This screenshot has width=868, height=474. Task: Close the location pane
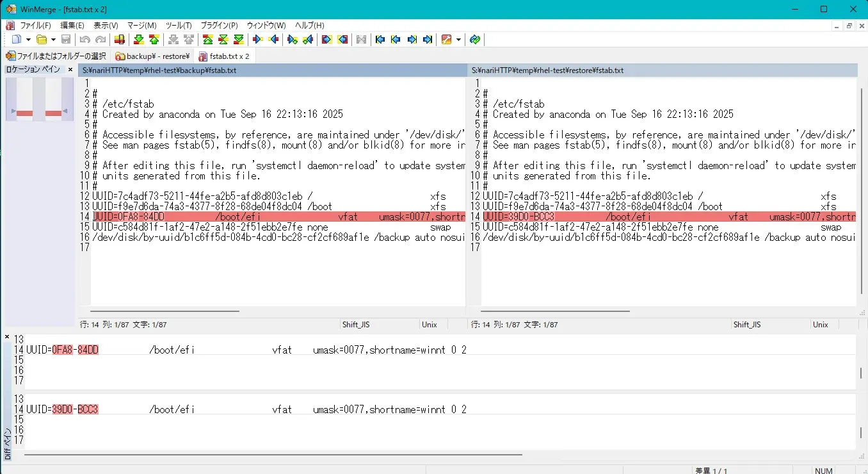(x=70, y=69)
